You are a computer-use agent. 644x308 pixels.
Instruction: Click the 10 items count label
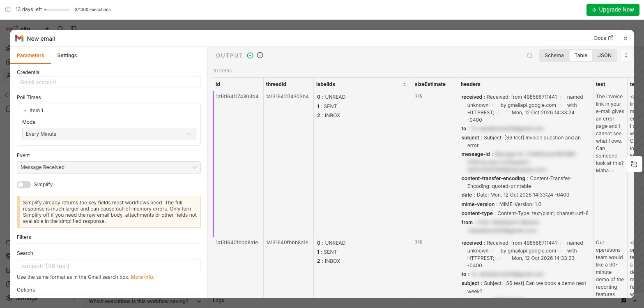[x=222, y=71]
